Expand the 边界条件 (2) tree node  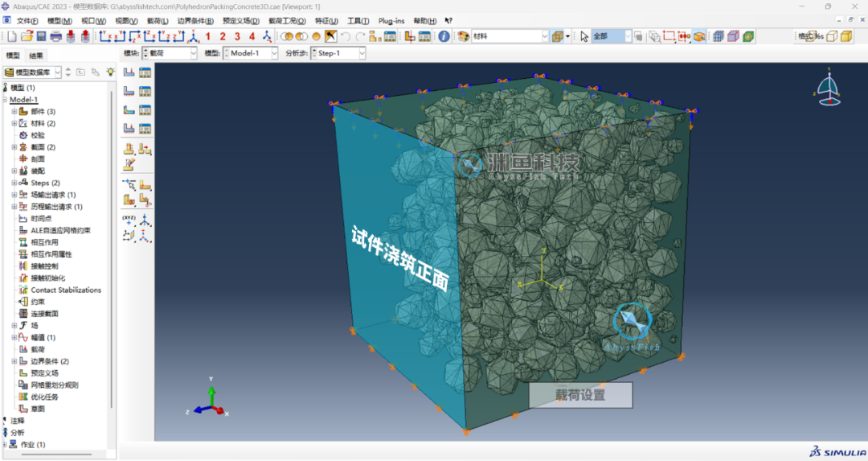[x=14, y=361]
